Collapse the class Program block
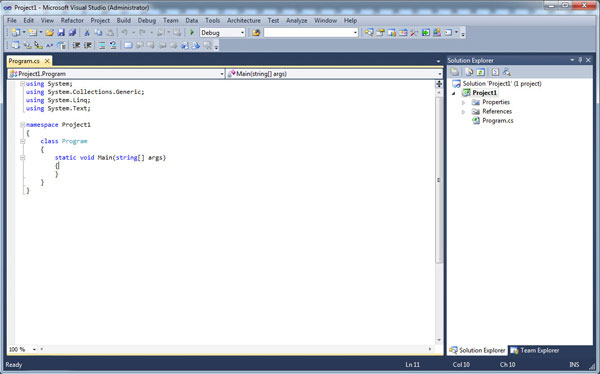 (22, 141)
